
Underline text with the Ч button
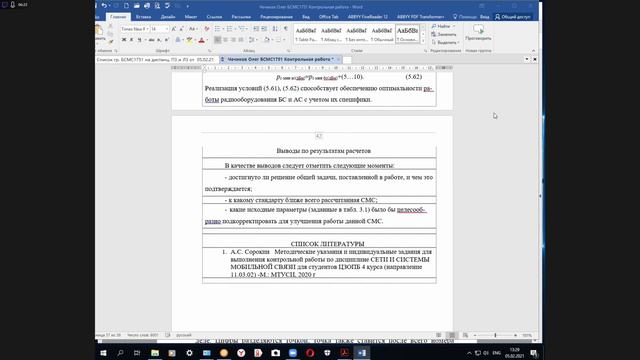point(139,40)
